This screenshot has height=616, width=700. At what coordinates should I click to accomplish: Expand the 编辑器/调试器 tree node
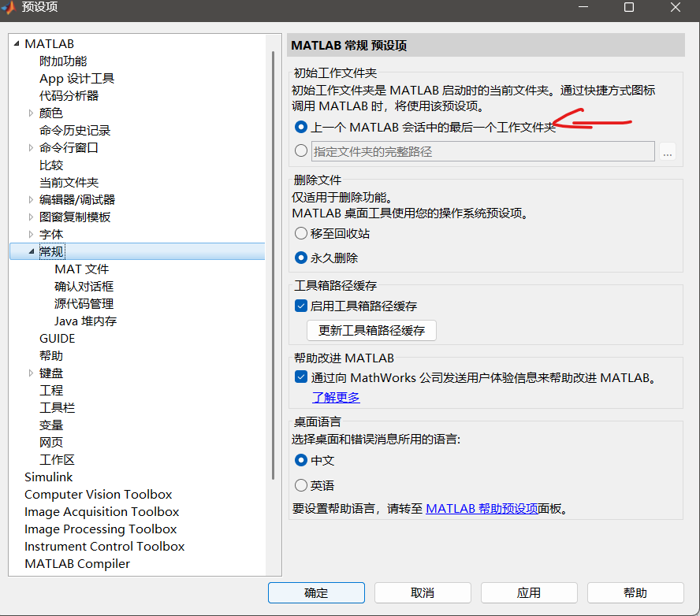pyautogui.click(x=31, y=199)
